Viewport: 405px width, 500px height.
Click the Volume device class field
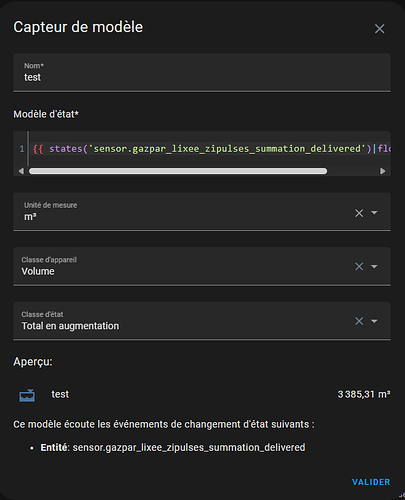click(202, 266)
